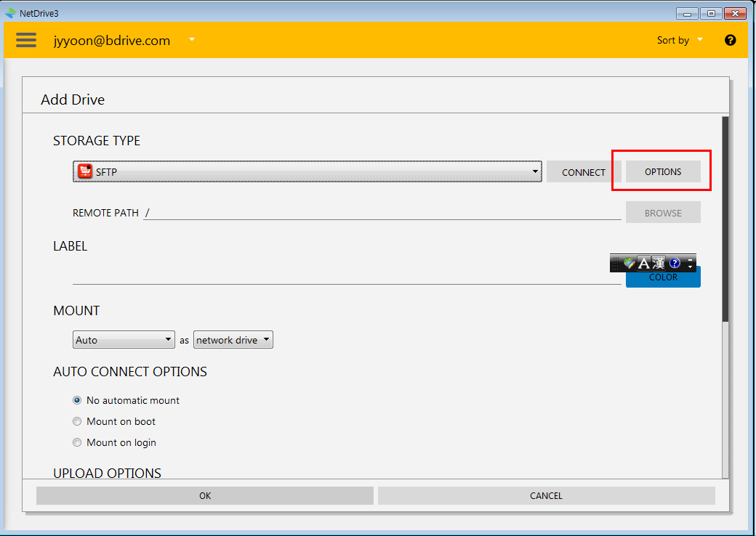Click the blue COLOR button
This screenshot has height=536, width=756.
pyautogui.click(x=663, y=280)
